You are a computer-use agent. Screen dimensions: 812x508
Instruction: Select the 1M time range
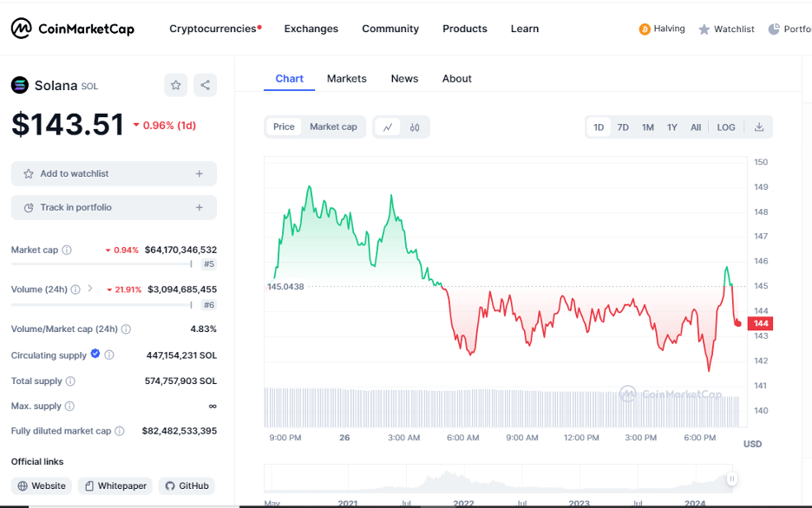coord(648,127)
